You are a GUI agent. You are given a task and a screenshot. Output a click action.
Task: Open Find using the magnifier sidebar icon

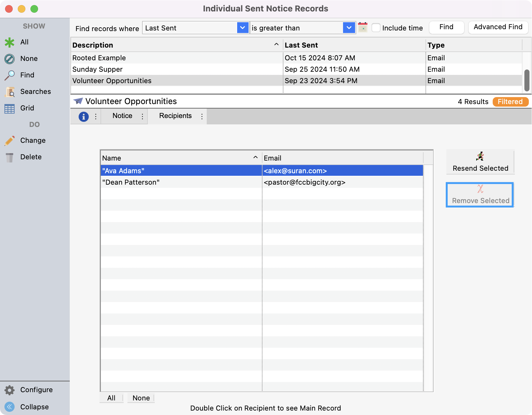10,75
